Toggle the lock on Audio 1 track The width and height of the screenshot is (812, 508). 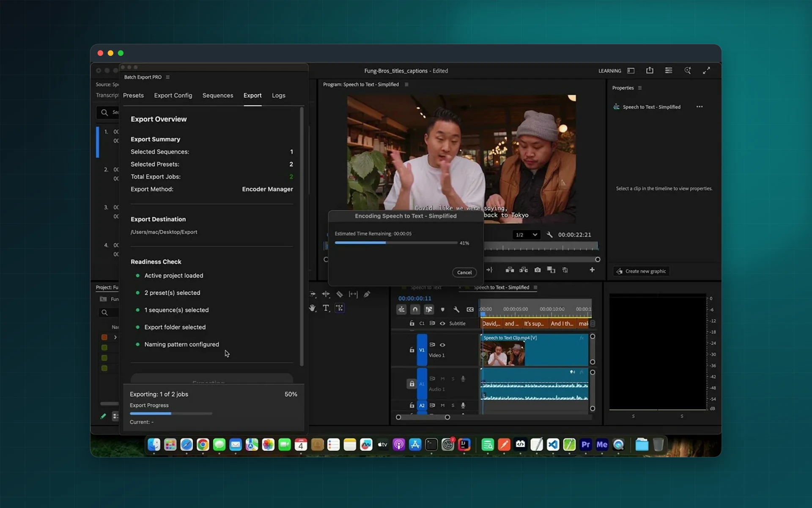(x=411, y=384)
